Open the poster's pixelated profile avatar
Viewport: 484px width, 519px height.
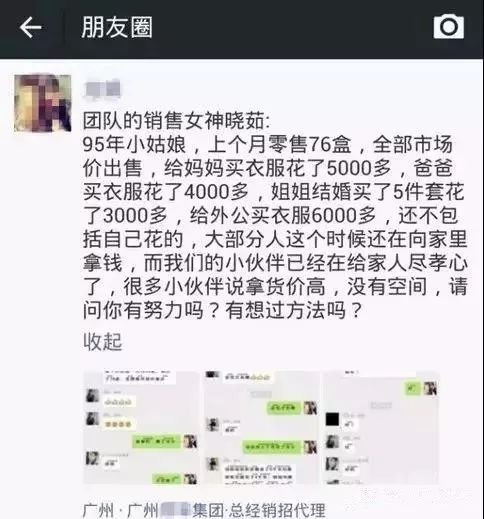43,103
